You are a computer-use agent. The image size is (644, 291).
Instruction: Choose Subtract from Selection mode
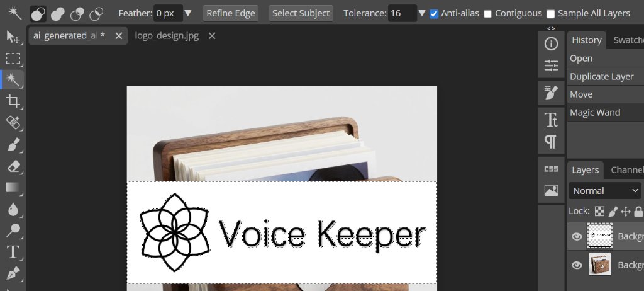tap(77, 14)
